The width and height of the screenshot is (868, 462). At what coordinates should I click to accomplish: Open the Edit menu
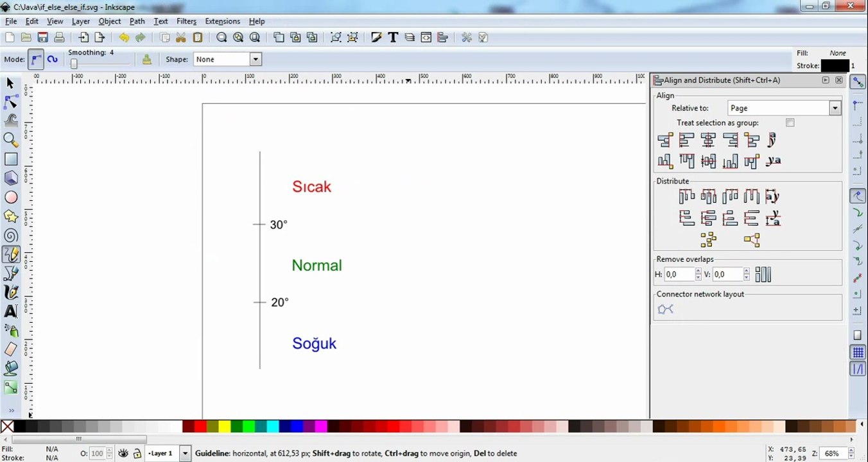31,21
